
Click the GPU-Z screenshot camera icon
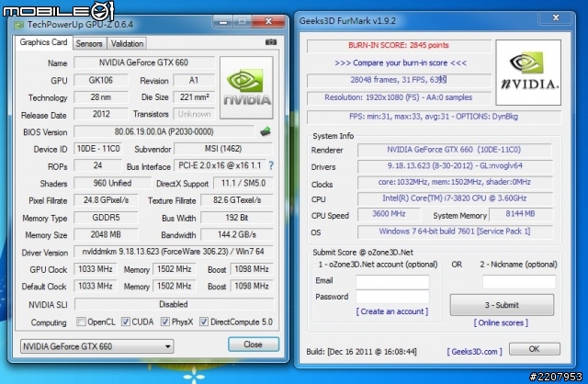click(271, 42)
